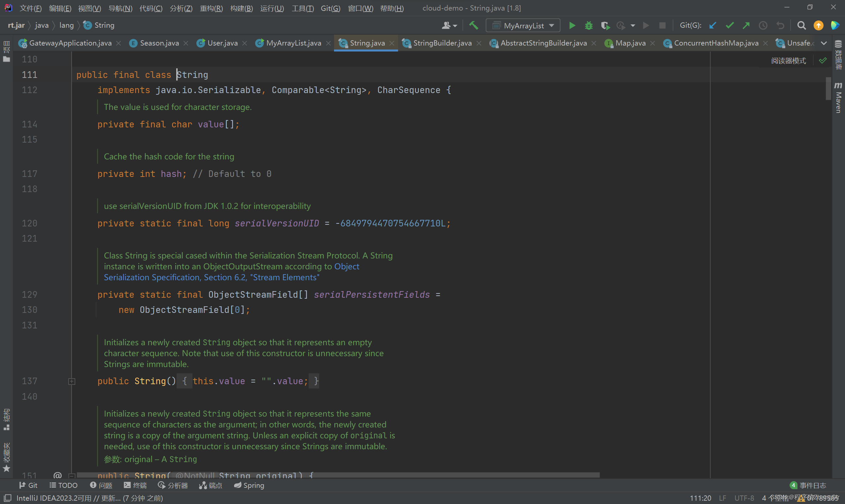Open the Git(G) menu
This screenshot has width=845, height=504.
click(330, 8)
